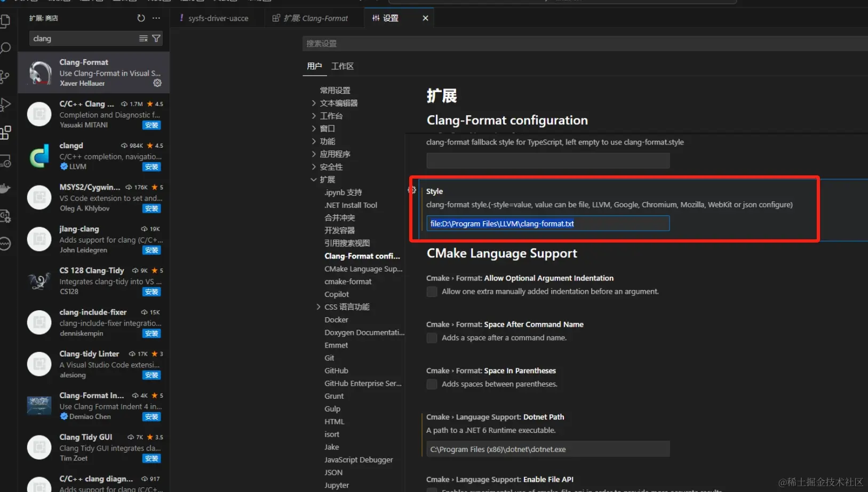Open Source Control view in activity bar
This screenshot has width=868, height=492.
coord(5,77)
